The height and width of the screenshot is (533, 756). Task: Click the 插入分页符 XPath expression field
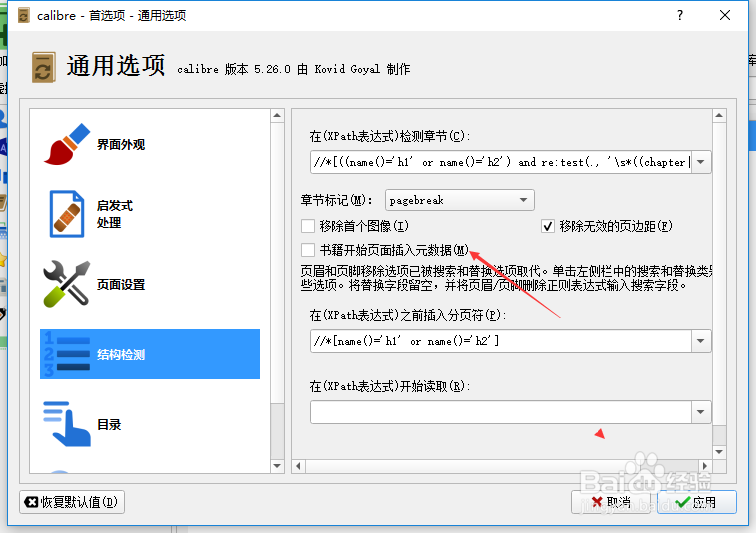(500, 341)
